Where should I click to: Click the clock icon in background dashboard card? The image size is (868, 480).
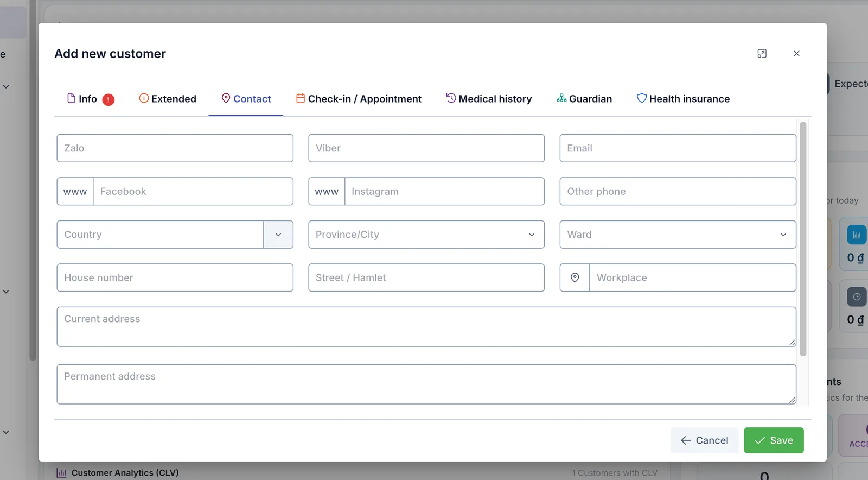click(x=857, y=297)
